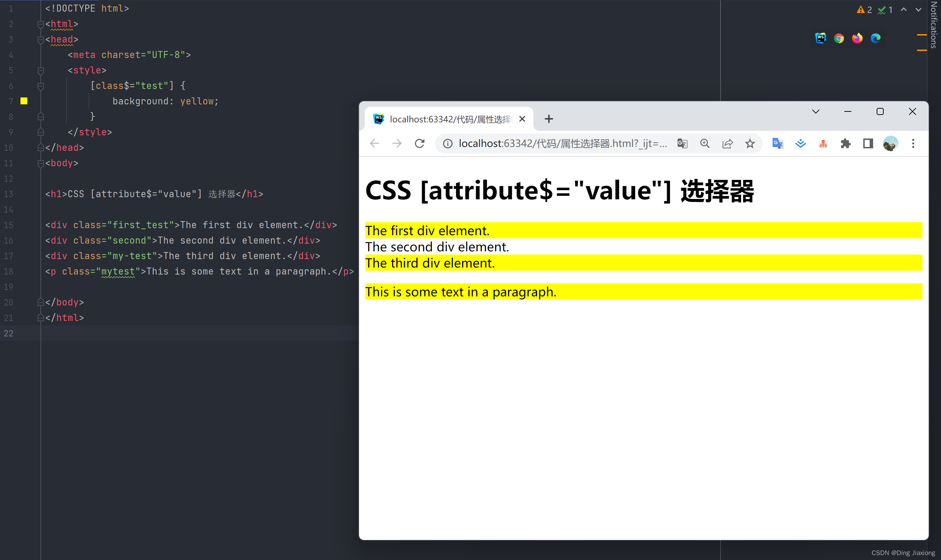Open a new Chrome tab
941x560 pixels.
click(549, 119)
